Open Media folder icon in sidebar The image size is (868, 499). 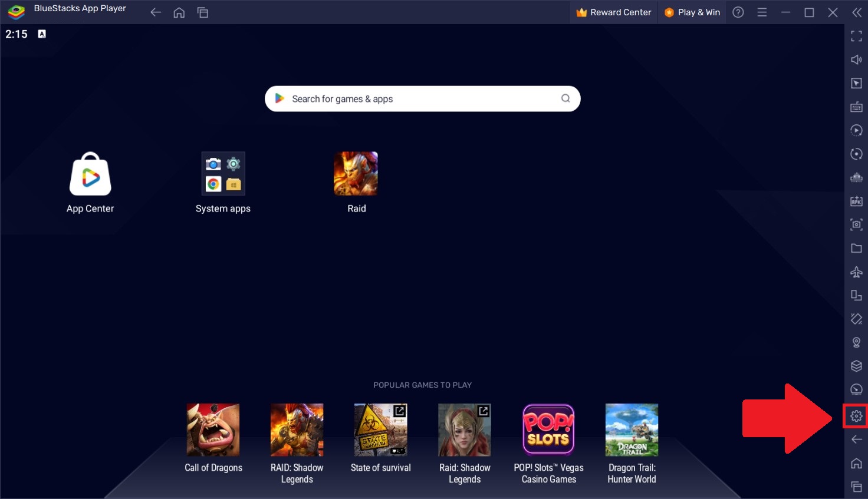pos(856,249)
